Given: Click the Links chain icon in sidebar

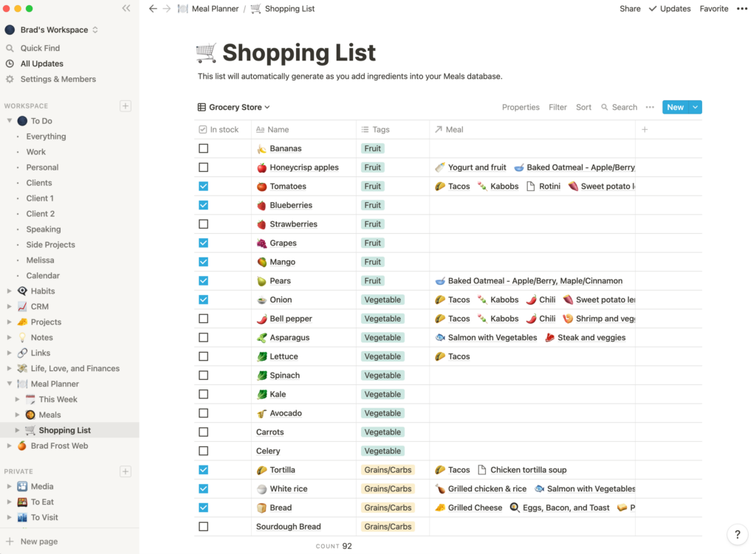Looking at the screenshot, I should pos(22,353).
